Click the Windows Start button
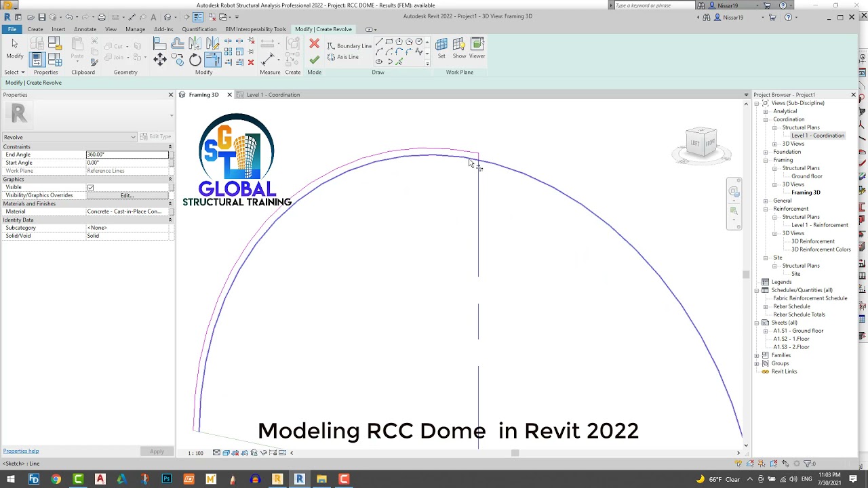Viewport: 868px width, 488px height. pos(11,479)
